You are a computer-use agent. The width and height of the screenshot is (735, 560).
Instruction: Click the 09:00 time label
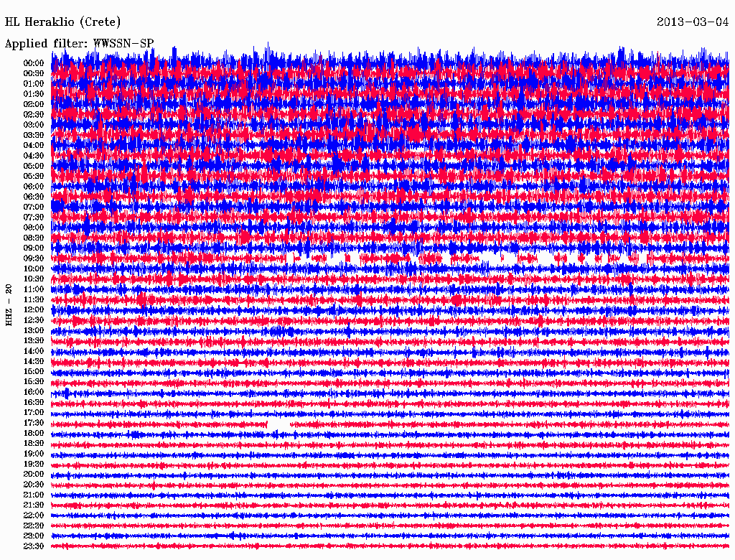(34, 248)
